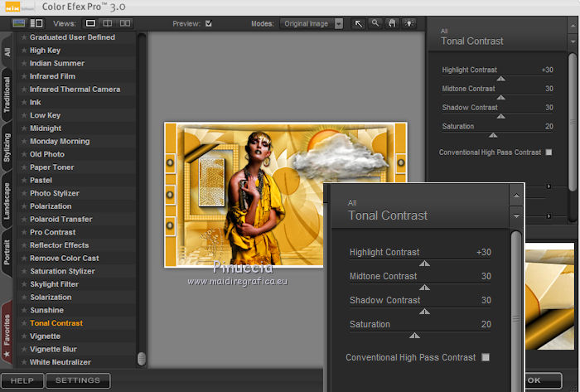The width and height of the screenshot is (580, 392).
Task: Tick Conventional High Pass Contrast in top-right panel
Action: [x=549, y=152]
